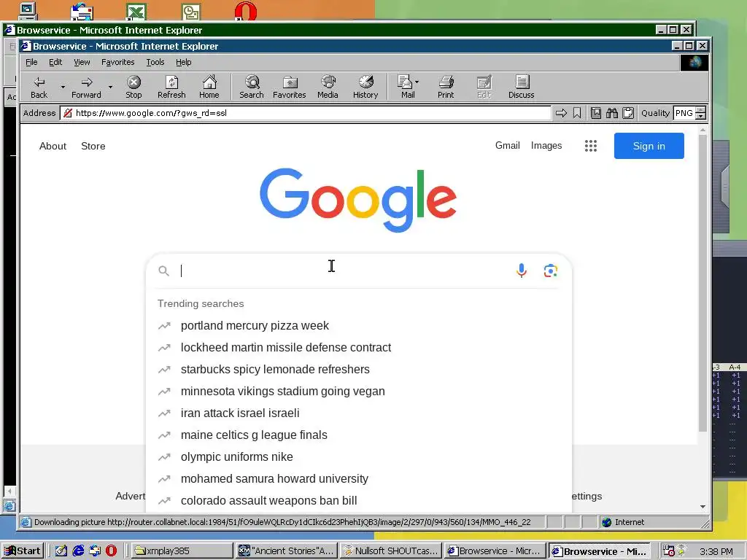Open the Opera icon on the desktop
The image size is (747, 560).
coord(246,12)
